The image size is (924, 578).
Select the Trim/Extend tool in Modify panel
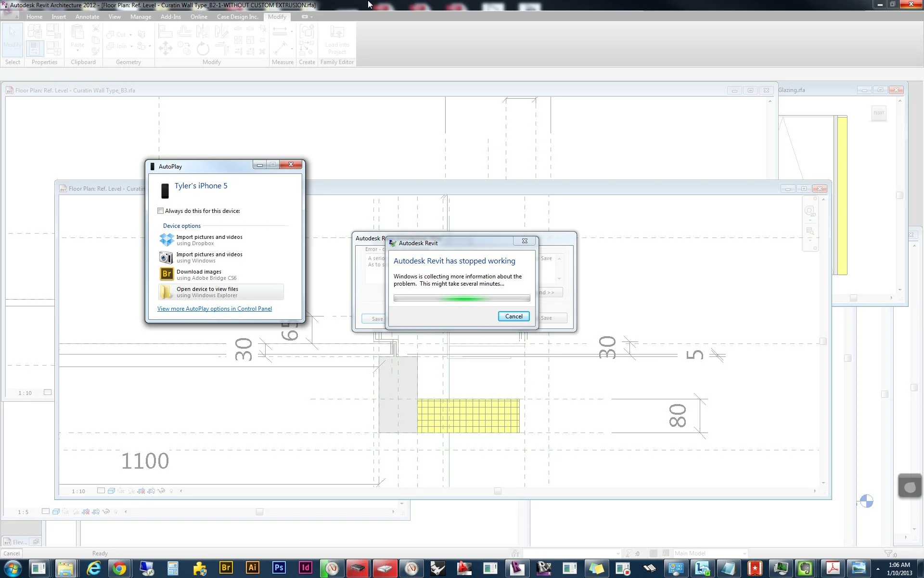pyautogui.click(x=221, y=48)
